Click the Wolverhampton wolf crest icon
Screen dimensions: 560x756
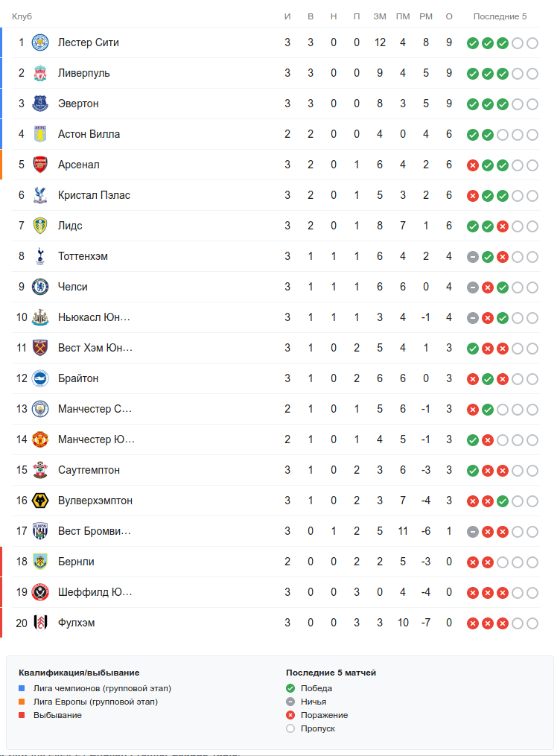40,501
